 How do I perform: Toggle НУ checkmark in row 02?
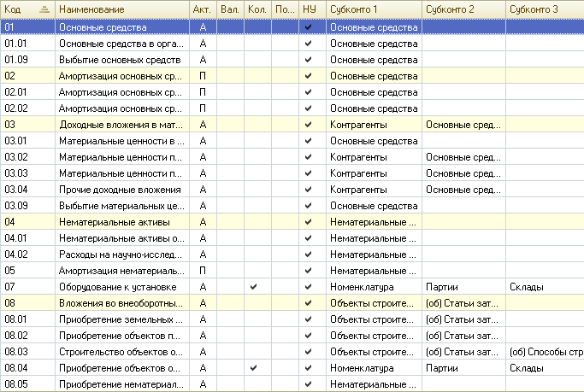coord(308,76)
